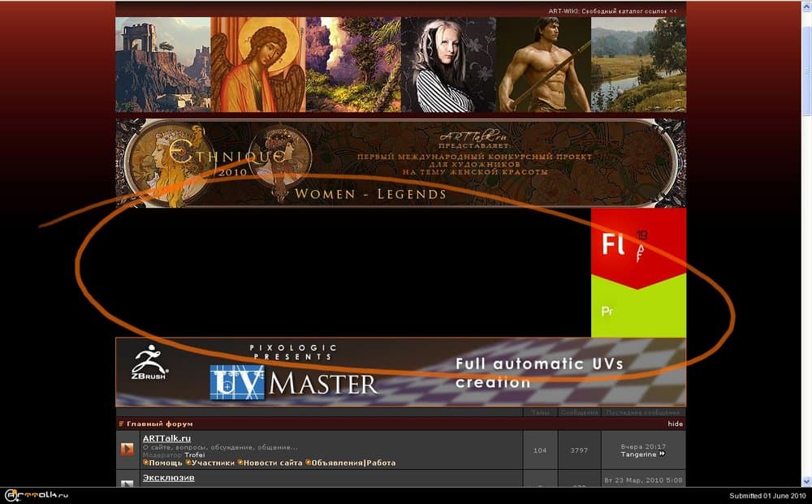
Task: Open the Эксклюзив forum
Action: tap(168, 478)
